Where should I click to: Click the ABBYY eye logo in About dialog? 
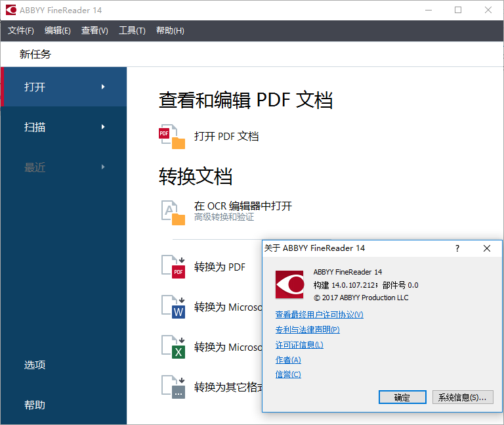[x=289, y=284]
